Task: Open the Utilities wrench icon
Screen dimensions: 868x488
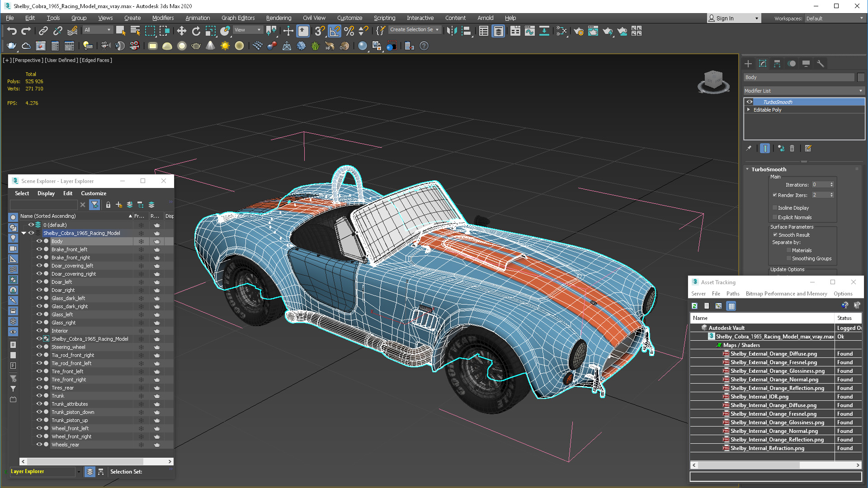Action: [x=821, y=64]
